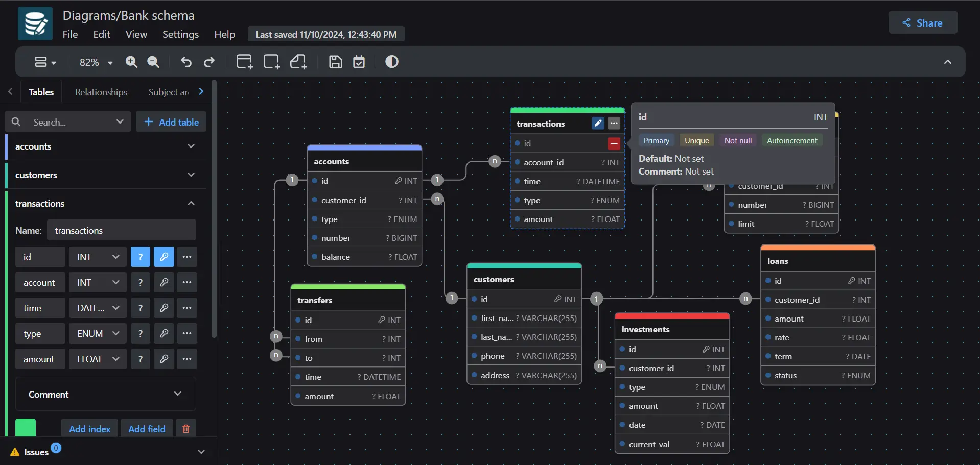Toggle nullable on the amount field
The width and height of the screenshot is (980, 465).
tap(141, 359)
